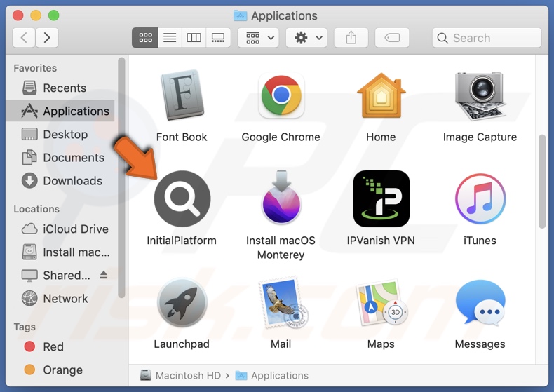Image resolution: width=554 pixels, height=392 pixels.
Task: Select the iTunes app icon
Action: click(480, 199)
